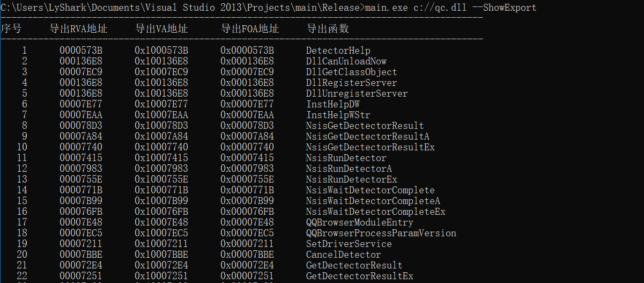This screenshot has width=644, height=283.
Task: Click the CancelDetector export name
Action: [x=343, y=255]
